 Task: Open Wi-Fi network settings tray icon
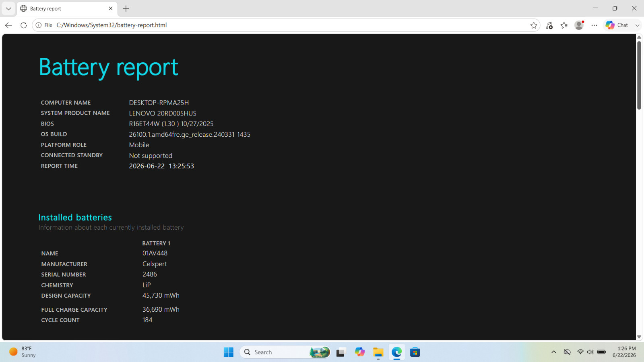580,352
